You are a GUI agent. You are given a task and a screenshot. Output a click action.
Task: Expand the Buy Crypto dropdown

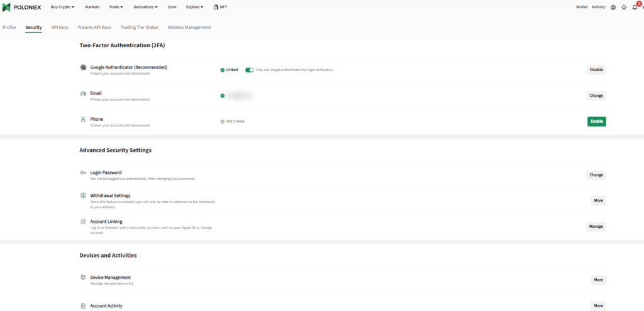click(62, 7)
